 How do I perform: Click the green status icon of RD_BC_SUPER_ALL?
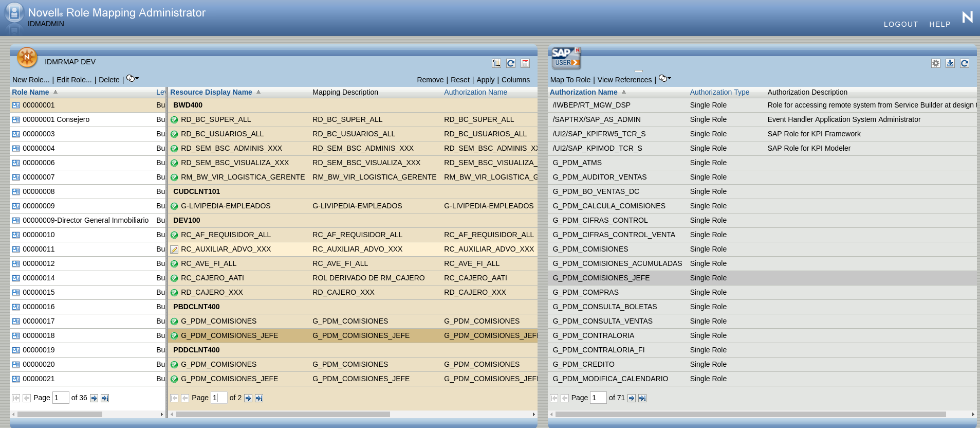click(174, 120)
